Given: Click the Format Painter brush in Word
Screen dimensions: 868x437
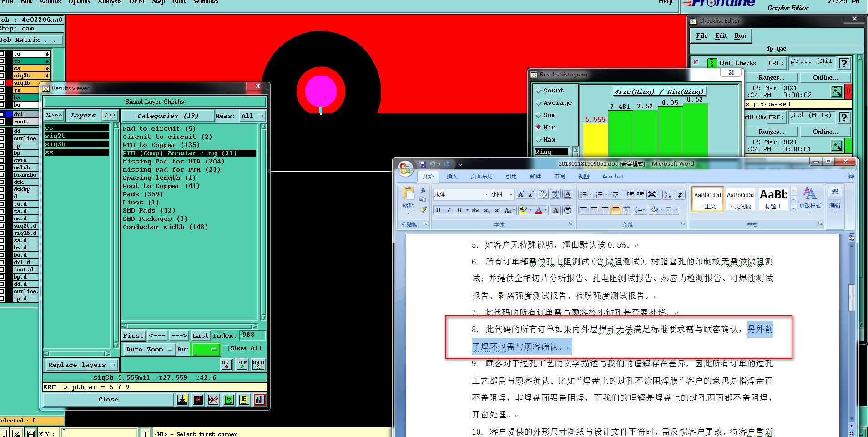Looking at the screenshot, I should coord(423,209).
